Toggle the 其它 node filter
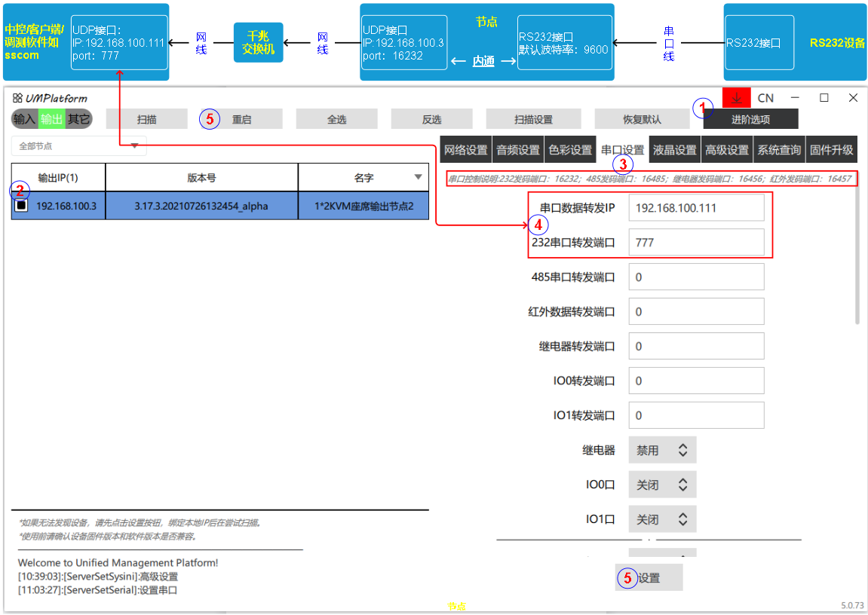868x615 pixels. click(x=78, y=119)
